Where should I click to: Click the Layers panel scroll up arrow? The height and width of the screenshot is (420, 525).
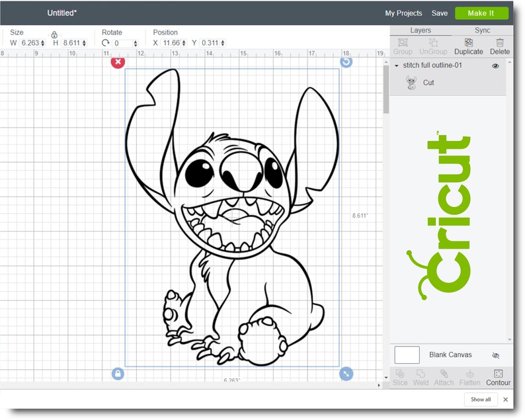pos(510,62)
